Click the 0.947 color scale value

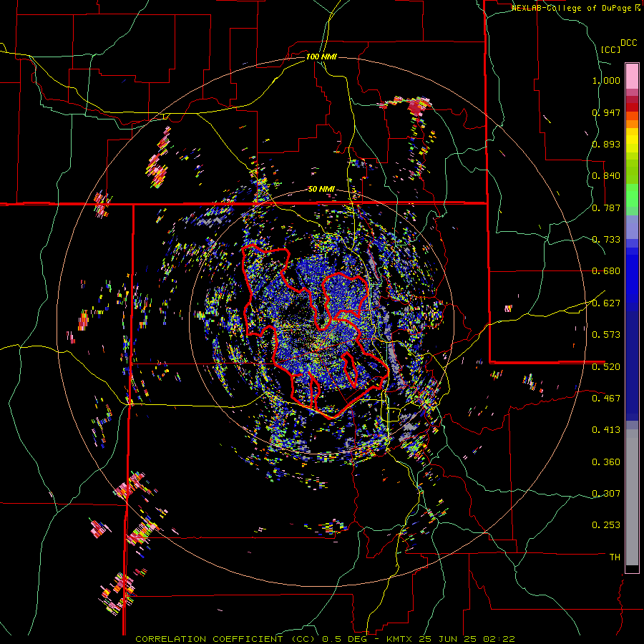(x=606, y=112)
